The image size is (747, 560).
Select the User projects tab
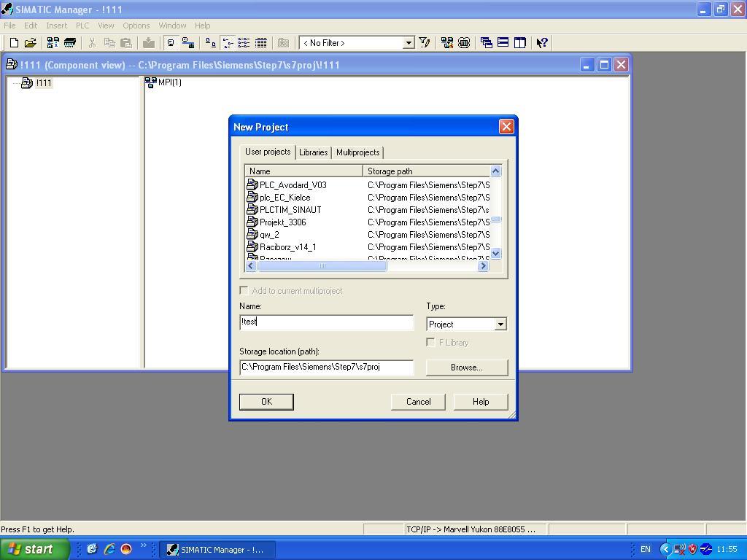pyautogui.click(x=268, y=152)
